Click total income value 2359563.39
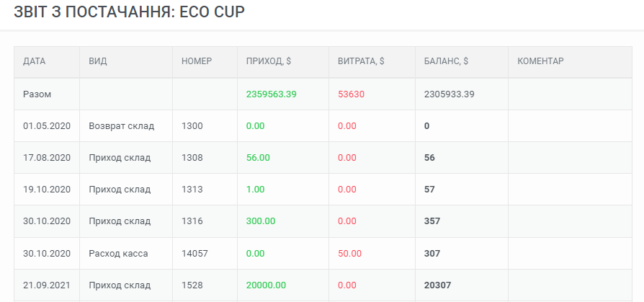 pos(271,94)
